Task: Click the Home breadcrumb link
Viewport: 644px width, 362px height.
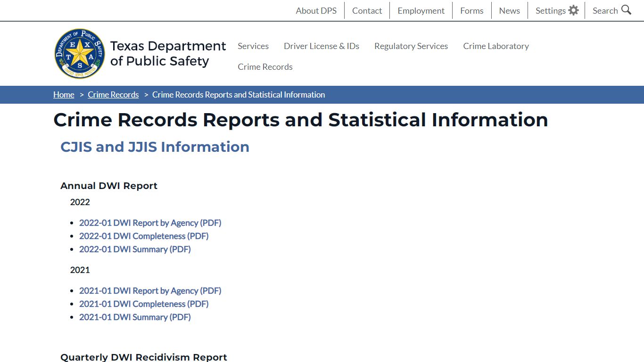Action: 64,94
